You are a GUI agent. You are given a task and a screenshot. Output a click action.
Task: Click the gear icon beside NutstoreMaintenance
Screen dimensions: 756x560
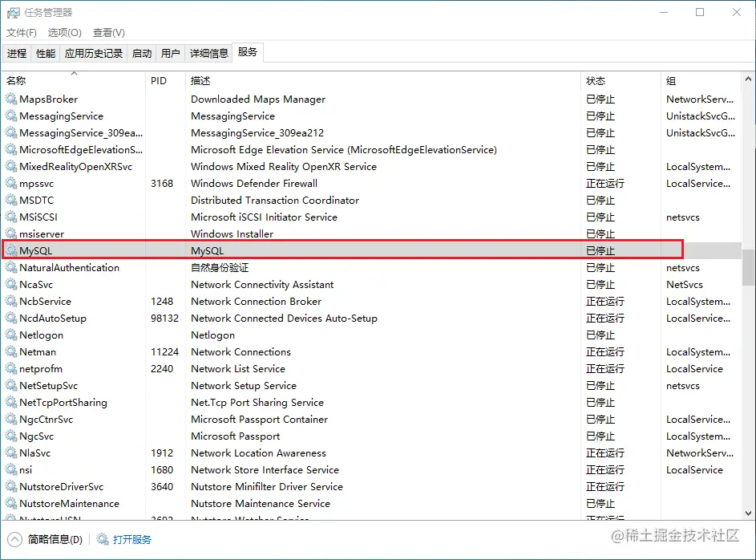pyautogui.click(x=11, y=504)
